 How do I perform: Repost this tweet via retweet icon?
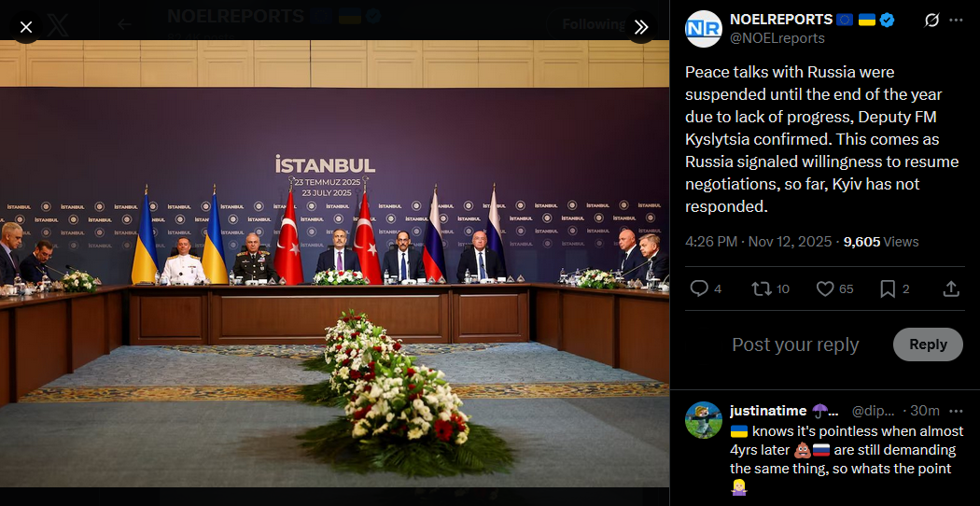[761, 288]
